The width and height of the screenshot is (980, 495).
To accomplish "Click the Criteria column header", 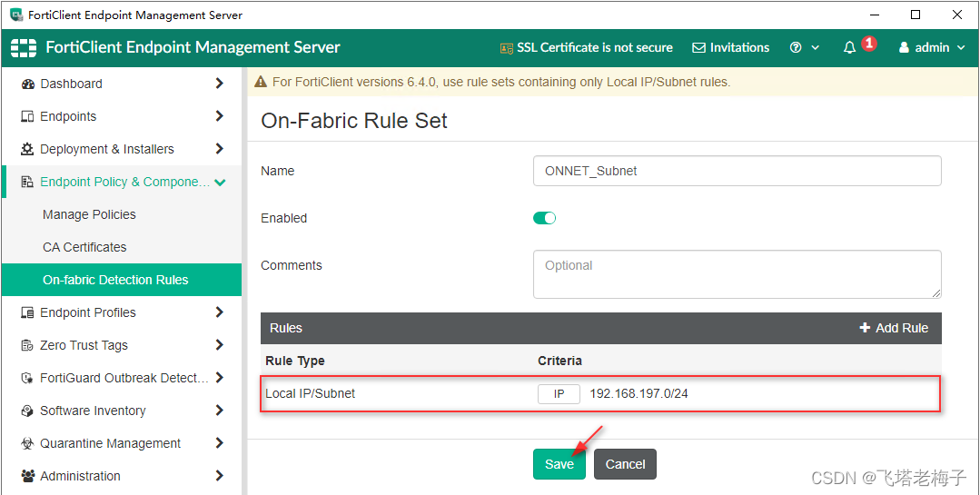I will tap(559, 361).
